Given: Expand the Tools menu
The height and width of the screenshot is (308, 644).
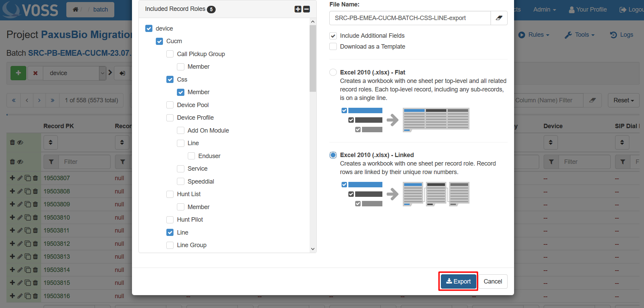Looking at the screenshot, I should click(x=579, y=35).
